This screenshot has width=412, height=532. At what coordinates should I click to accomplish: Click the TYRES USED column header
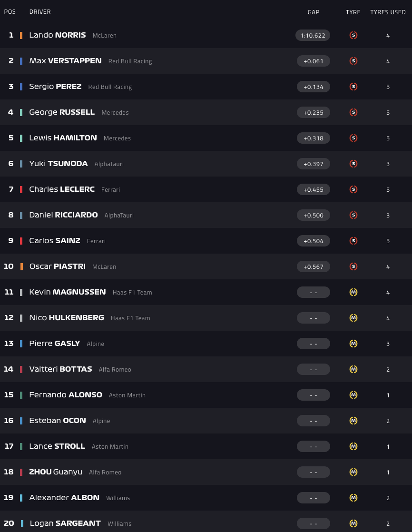(x=388, y=12)
